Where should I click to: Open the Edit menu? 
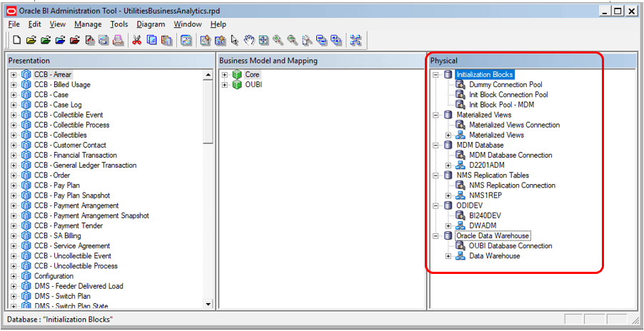click(x=35, y=24)
